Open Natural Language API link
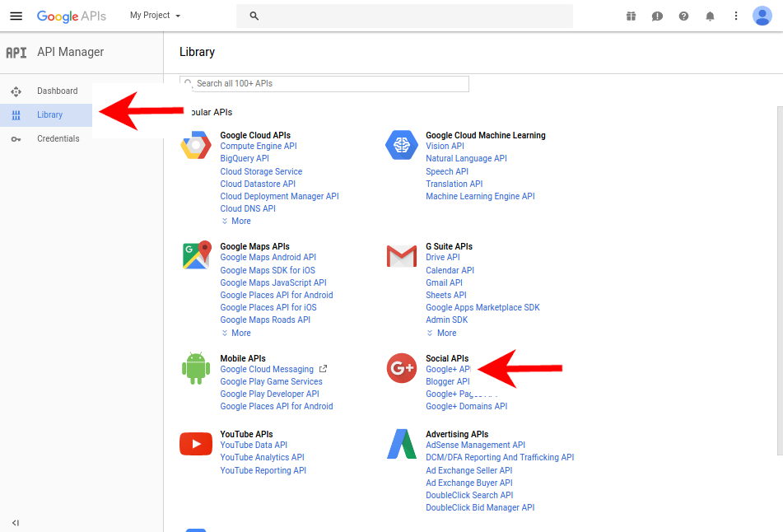This screenshot has height=532, width=783. coord(466,158)
